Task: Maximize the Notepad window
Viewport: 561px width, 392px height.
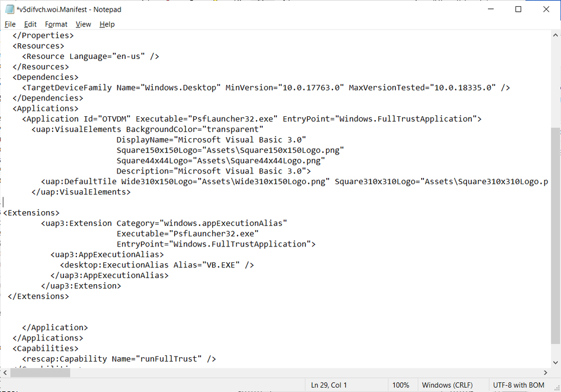Action: 518,9
